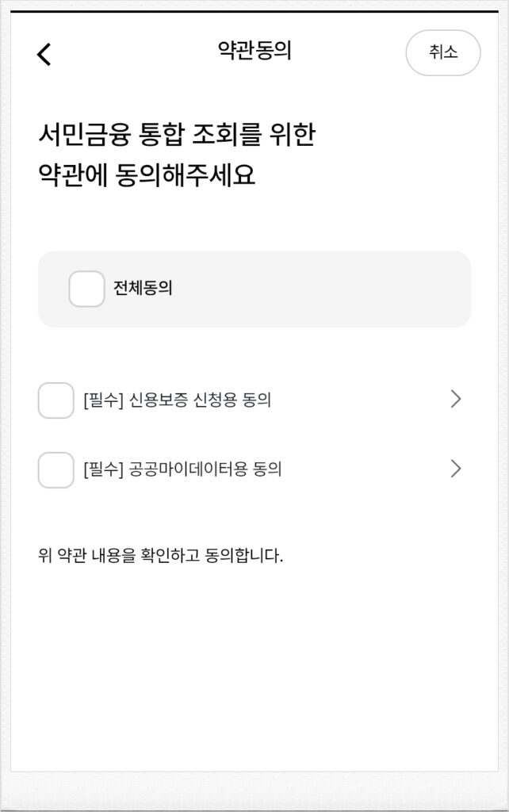509x812 pixels.
Task: Click the 전체동의 label text
Action: pos(144,289)
